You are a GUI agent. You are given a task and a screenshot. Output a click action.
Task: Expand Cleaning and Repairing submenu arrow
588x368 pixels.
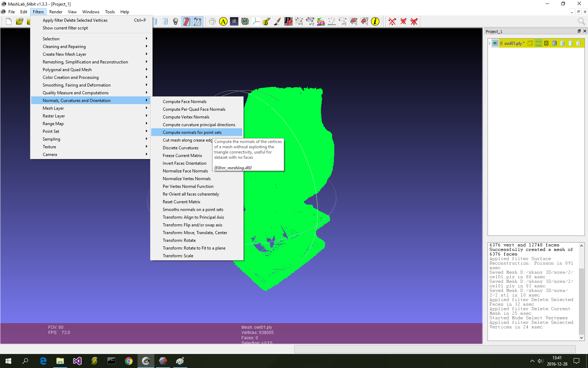point(147,46)
